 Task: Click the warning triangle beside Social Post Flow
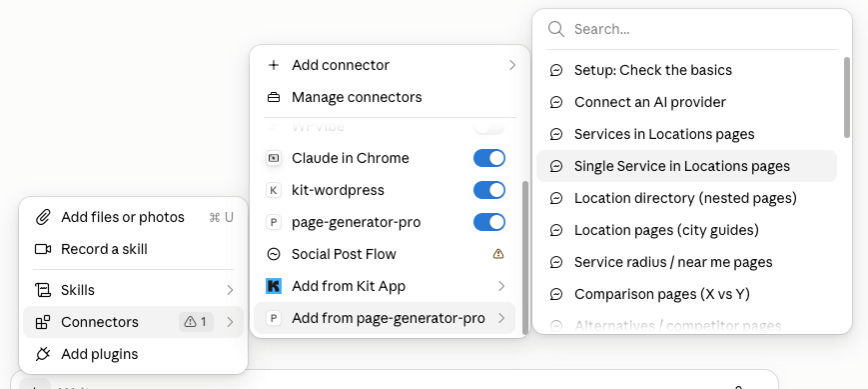[x=498, y=254]
